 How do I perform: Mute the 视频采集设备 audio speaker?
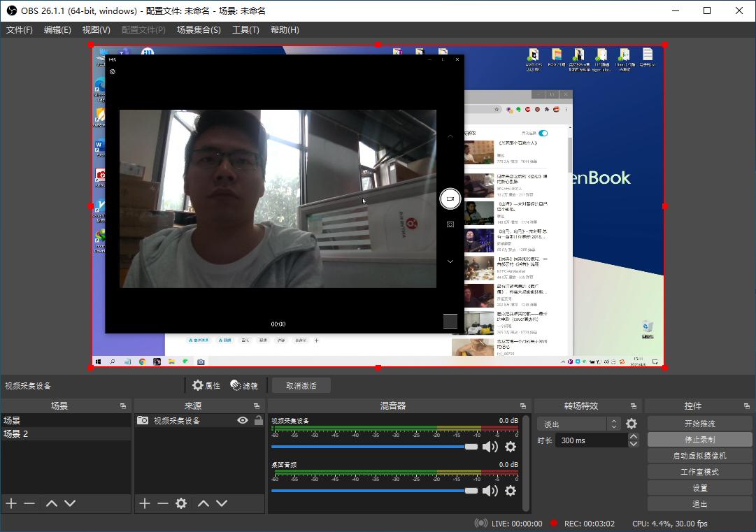point(490,447)
